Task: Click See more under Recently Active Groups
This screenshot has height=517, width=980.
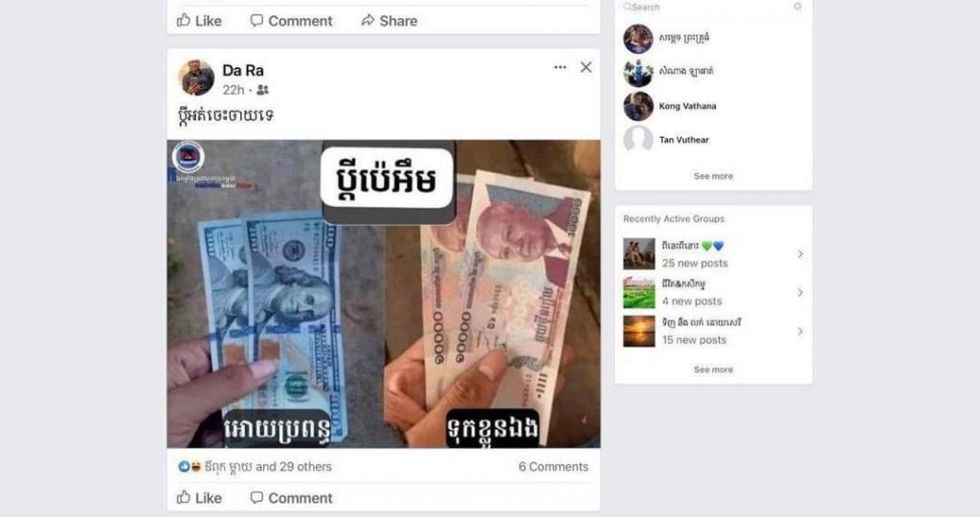Action: click(713, 370)
